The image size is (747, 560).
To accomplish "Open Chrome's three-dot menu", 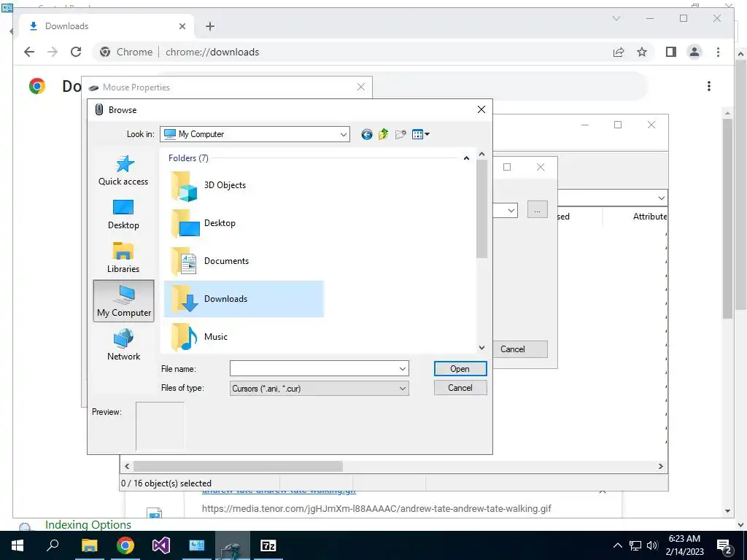I will (x=718, y=52).
